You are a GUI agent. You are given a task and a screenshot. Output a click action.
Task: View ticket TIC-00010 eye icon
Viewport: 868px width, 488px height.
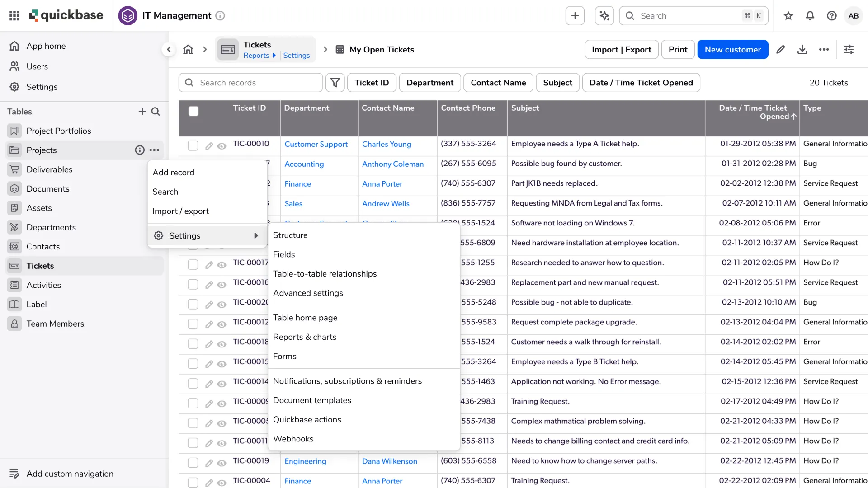coord(222,146)
